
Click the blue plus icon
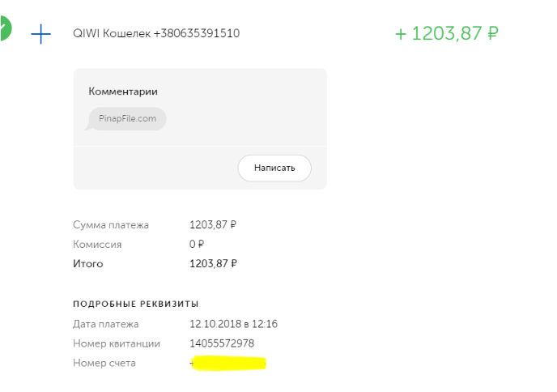coord(40,34)
